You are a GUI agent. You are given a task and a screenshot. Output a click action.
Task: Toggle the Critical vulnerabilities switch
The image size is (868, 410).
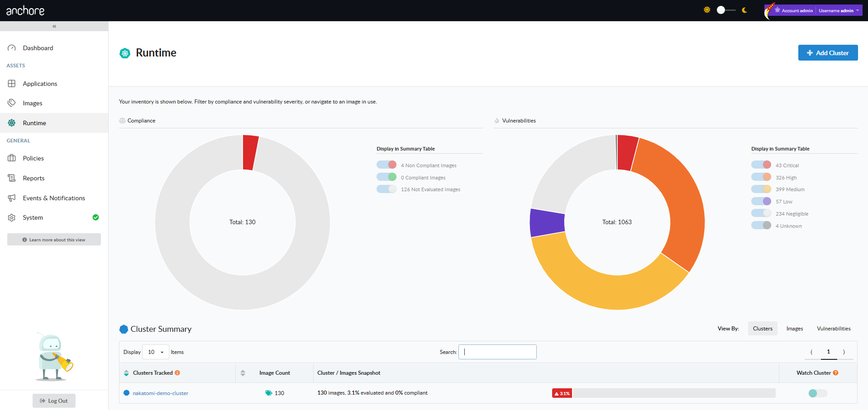761,165
